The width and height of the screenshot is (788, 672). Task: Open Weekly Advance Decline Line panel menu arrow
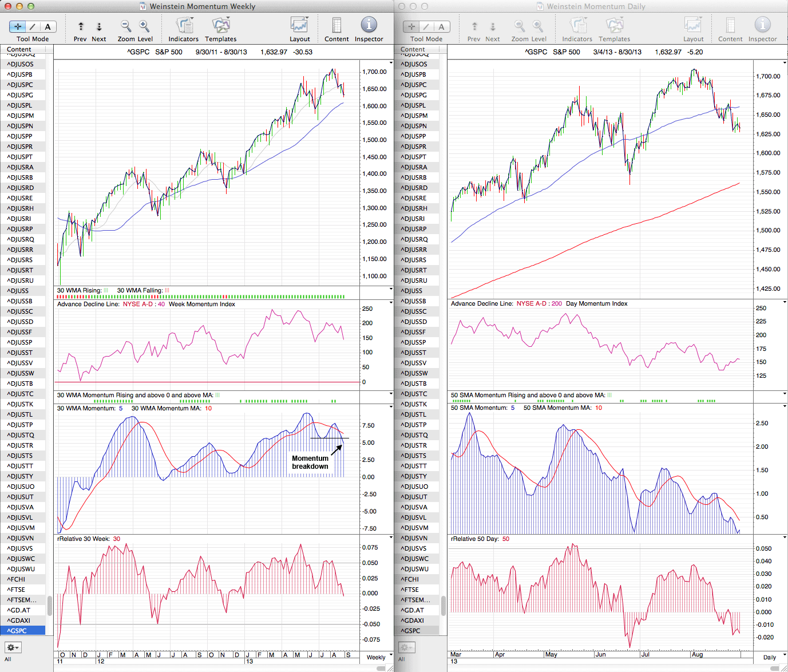point(391,302)
